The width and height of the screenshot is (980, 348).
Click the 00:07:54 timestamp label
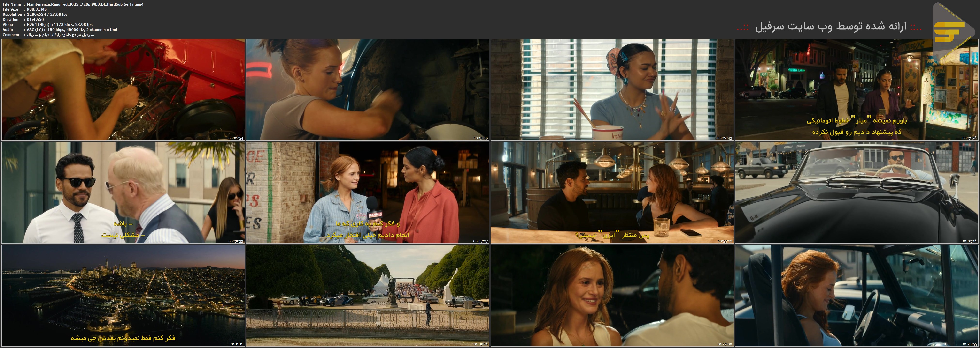pyautogui.click(x=235, y=138)
